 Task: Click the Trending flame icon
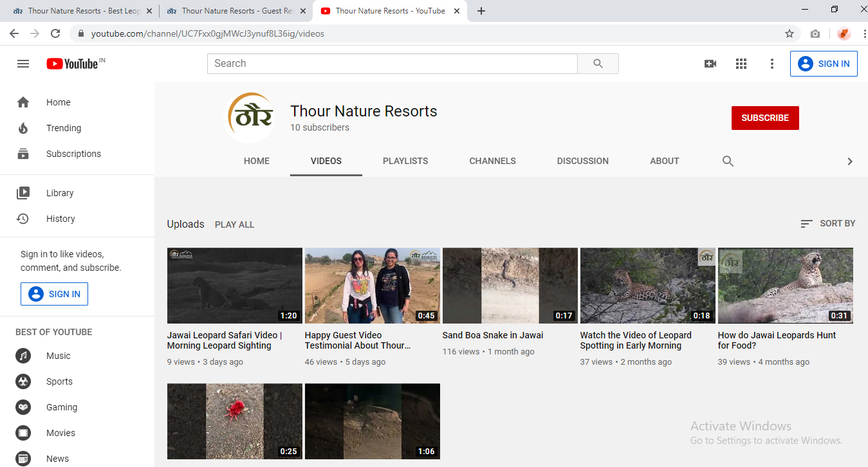click(x=23, y=128)
